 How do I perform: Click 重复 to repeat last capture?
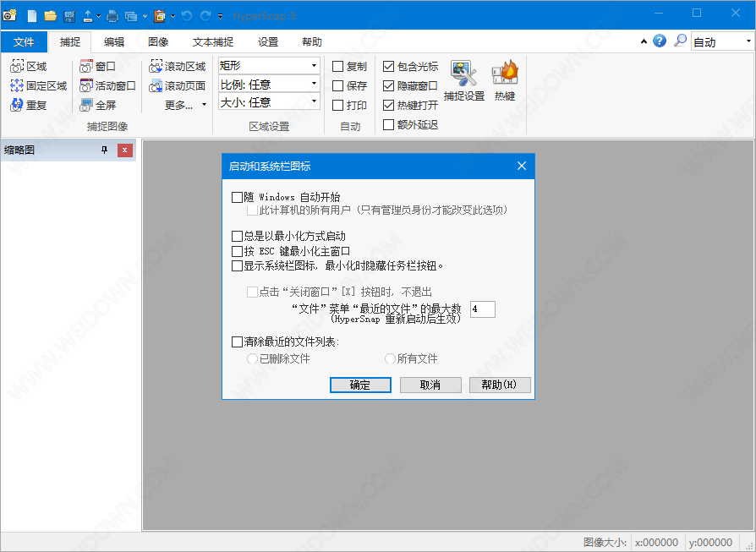29,105
